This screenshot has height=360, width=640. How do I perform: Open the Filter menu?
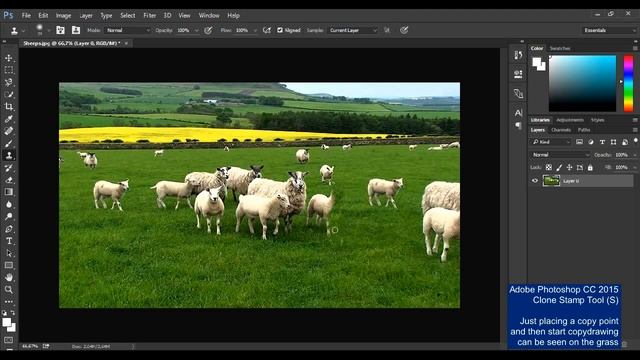(149, 16)
